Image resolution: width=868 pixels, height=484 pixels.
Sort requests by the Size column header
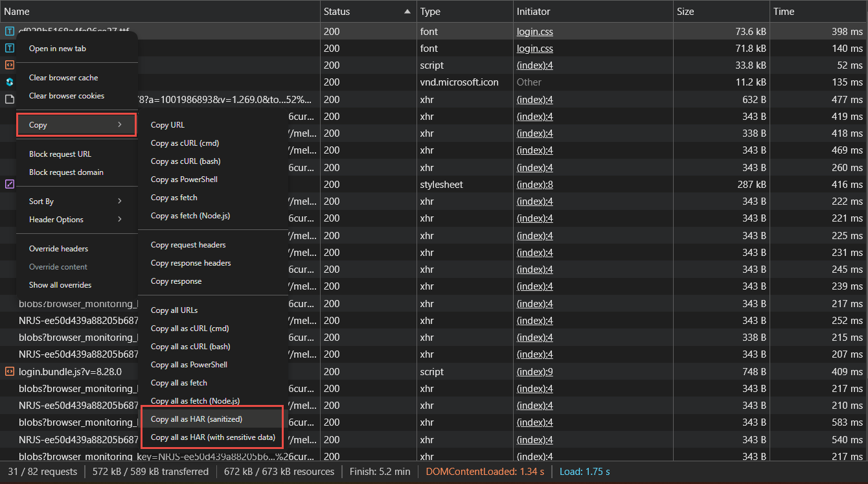(685, 12)
